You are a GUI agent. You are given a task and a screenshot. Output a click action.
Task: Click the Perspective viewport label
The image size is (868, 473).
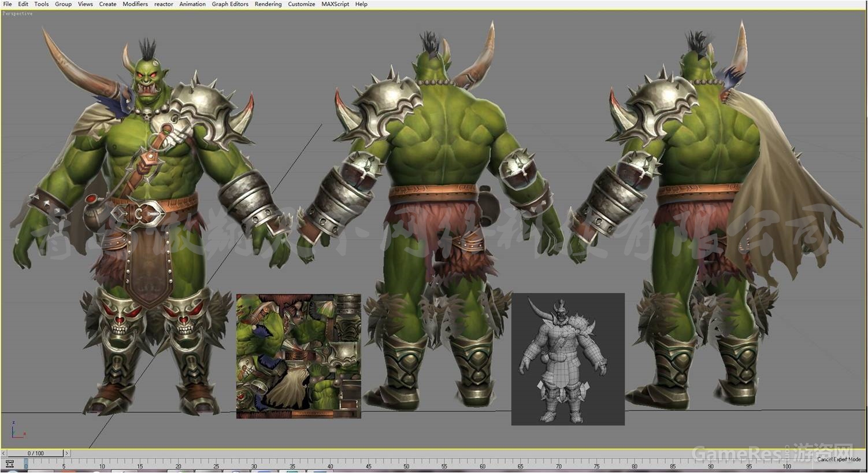tap(17, 13)
